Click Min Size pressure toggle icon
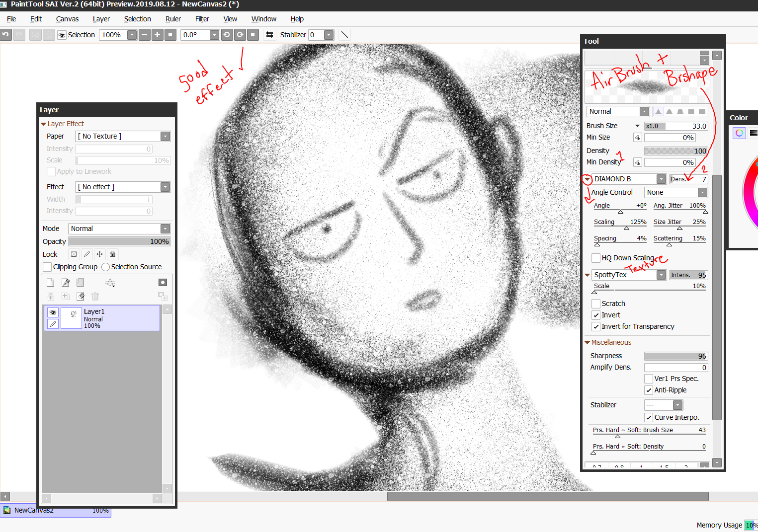Image resolution: width=758 pixels, height=532 pixels. [638, 138]
